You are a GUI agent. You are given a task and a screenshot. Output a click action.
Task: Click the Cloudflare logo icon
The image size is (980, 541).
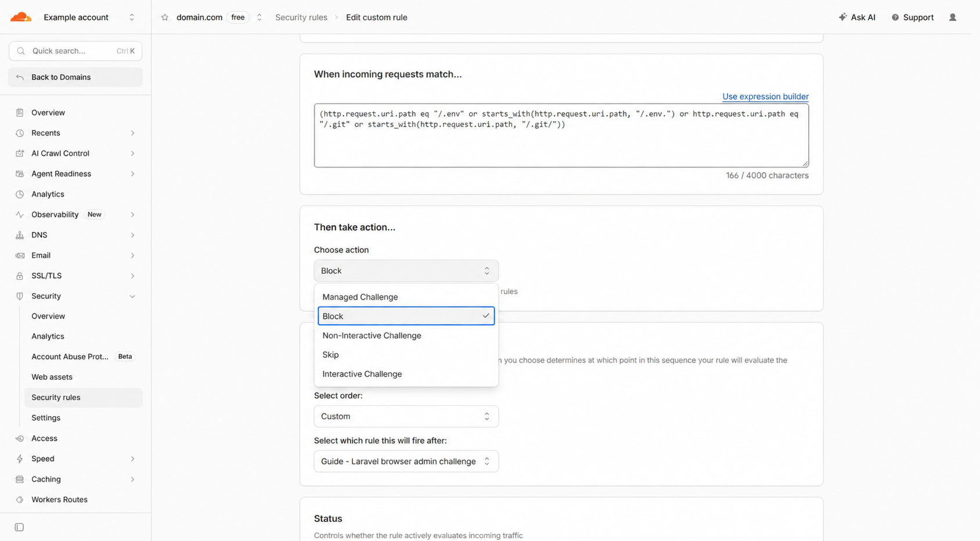[21, 17]
